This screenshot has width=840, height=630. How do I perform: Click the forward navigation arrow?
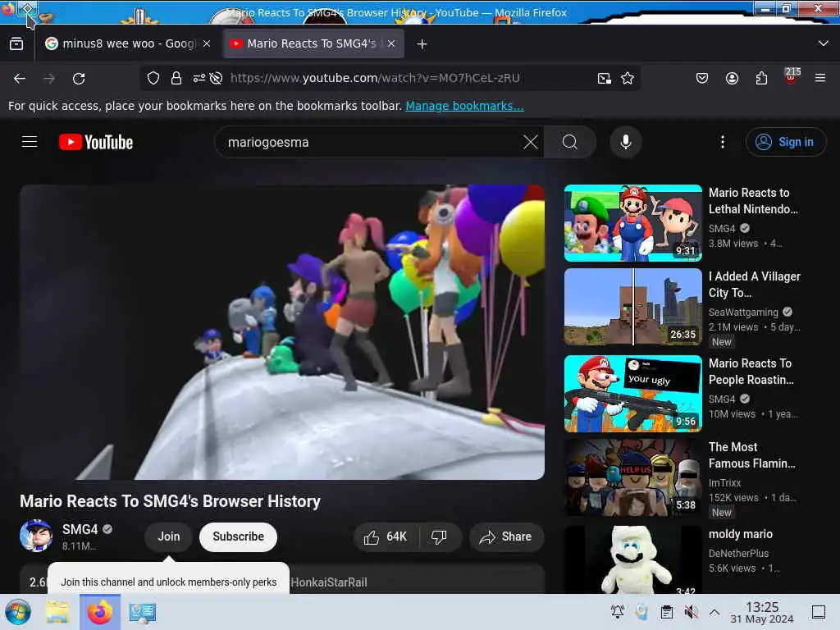49,79
